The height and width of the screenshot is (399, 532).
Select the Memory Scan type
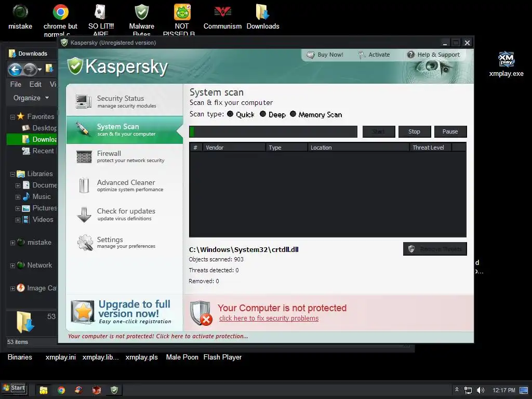293,114
